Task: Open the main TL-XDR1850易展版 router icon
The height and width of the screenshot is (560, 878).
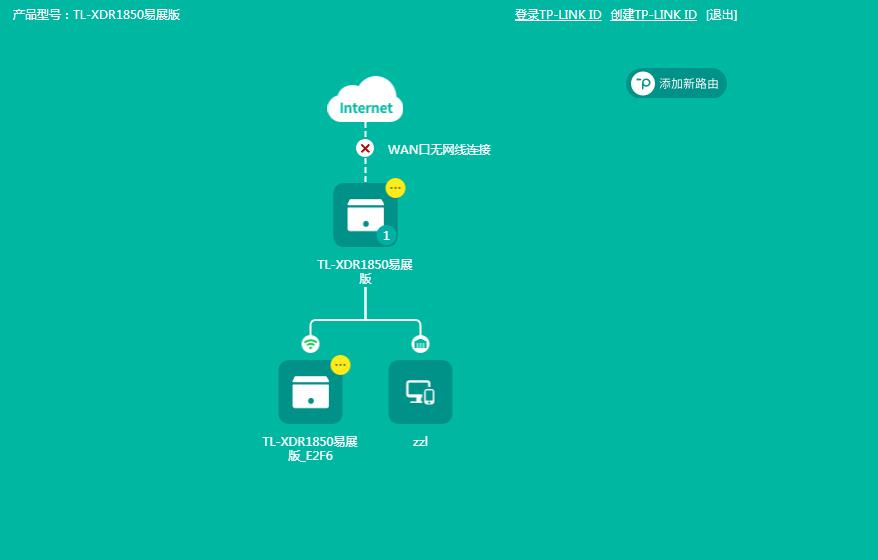Action: (x=365, y=215)
